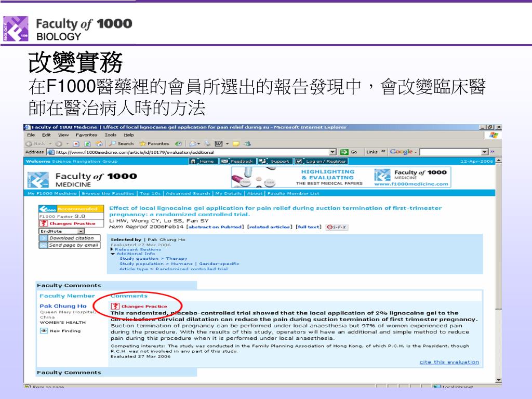The width and height of the screenshot is (532, 399).
Task: Click the Changes Practice icon in sidebar box
Action: [x=44, y=223]
